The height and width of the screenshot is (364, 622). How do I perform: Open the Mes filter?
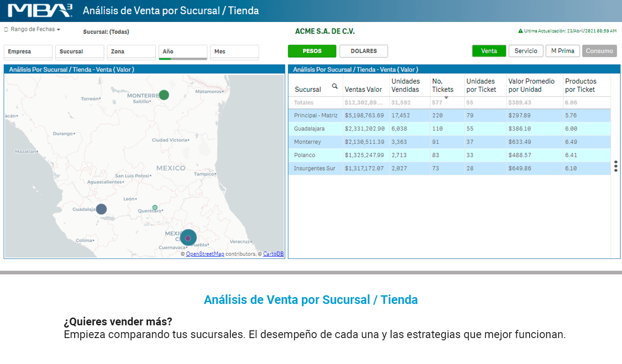235,52
